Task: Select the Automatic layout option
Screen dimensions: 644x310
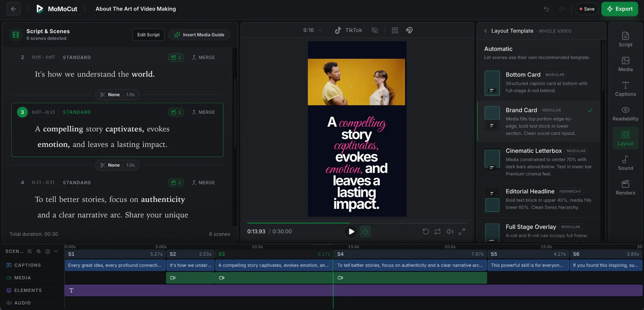Action: point(539,53)
